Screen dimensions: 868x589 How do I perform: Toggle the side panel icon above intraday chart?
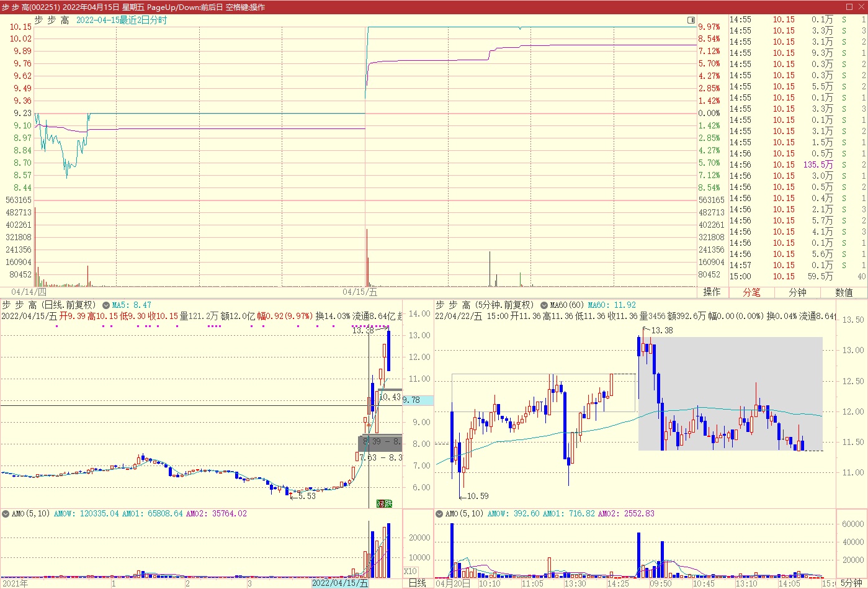tap(691, 20)
